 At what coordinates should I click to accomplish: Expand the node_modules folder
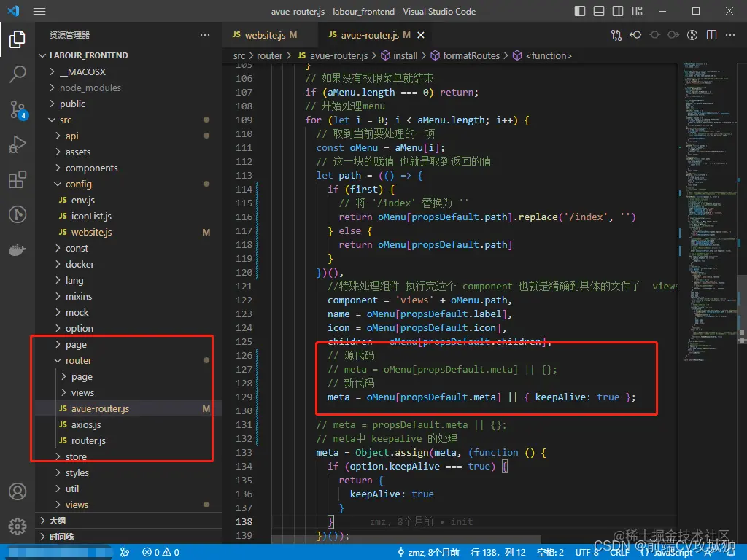(128, 87)
